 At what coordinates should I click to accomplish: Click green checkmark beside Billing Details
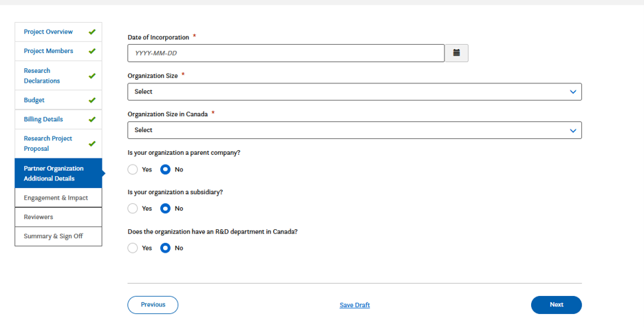[x=92, y=119]
